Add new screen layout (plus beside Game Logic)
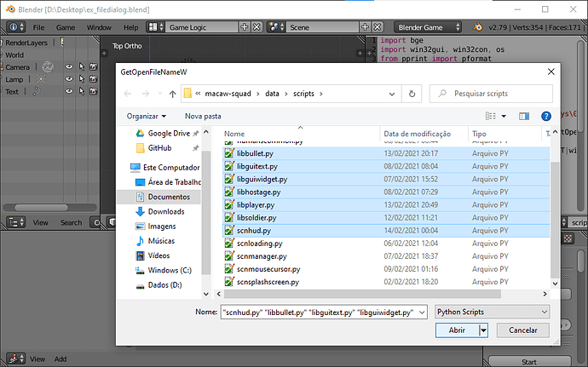 click(244, 27)
